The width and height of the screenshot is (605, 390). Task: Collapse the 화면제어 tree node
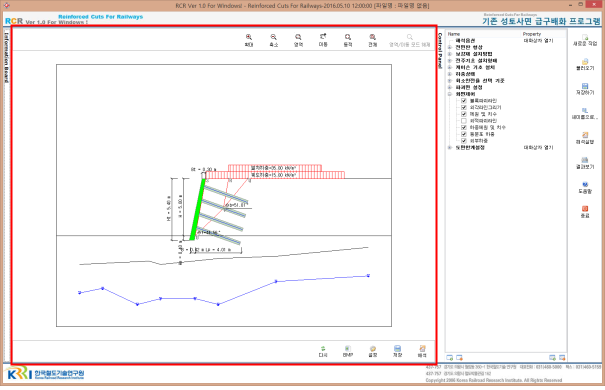pyautogui.click(x=450, y=94)
